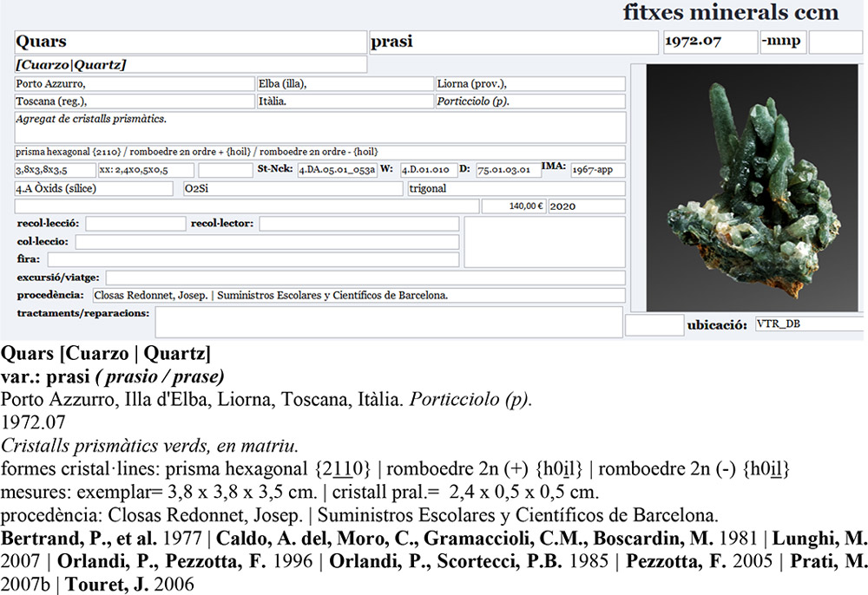The height and width of the screenshot is (595, 868).
Task: Click the '[Cuarzo|Quartz]' translation field
Action: coord(190,65)
